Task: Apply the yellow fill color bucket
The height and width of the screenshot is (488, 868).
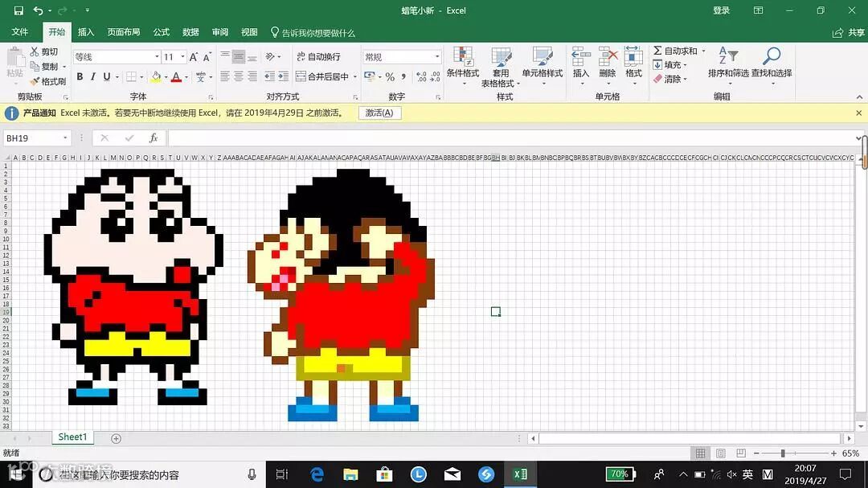Action: (x=156, y=76)
